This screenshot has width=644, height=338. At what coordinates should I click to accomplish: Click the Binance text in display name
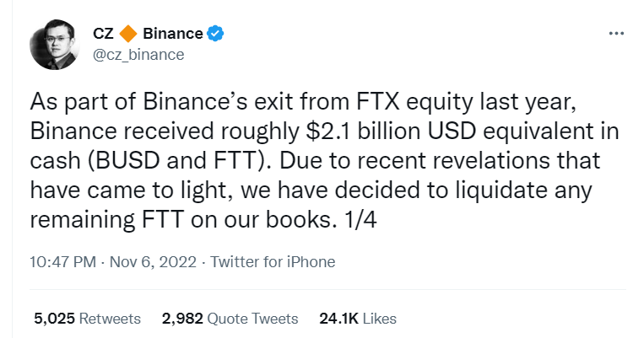tap(173, 34)
